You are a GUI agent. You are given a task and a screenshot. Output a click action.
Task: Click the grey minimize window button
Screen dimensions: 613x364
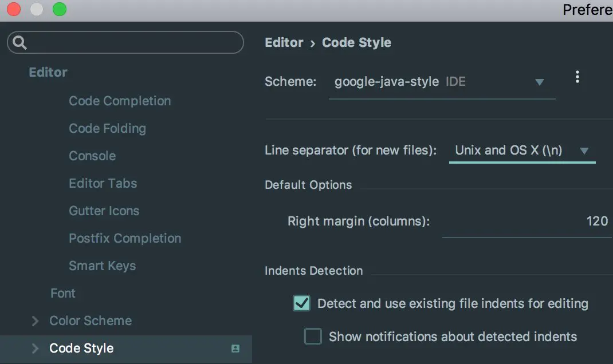37,10
